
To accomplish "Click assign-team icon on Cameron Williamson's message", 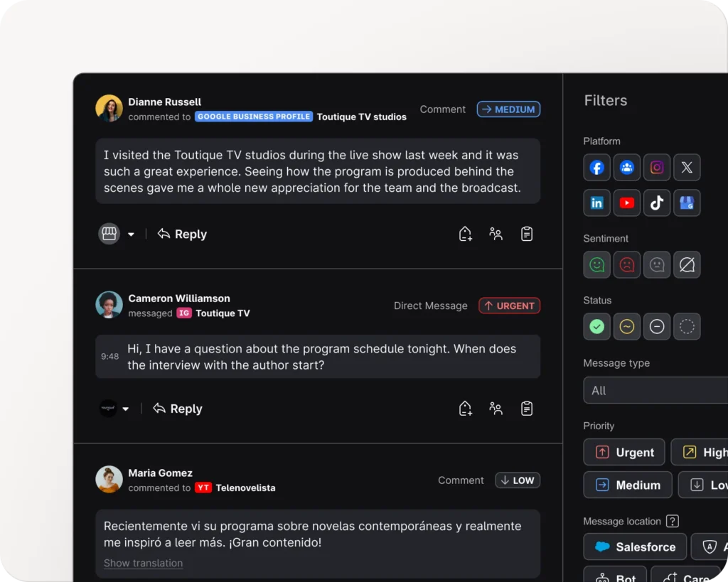I will (496, 409).
